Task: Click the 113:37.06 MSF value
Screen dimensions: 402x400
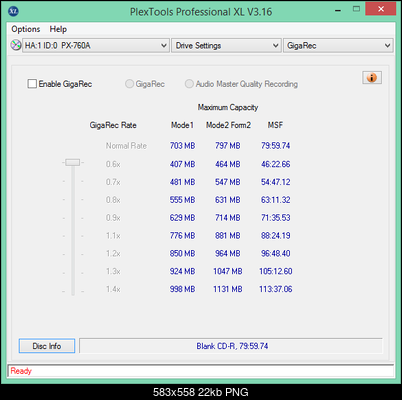Action: point(276,289)
